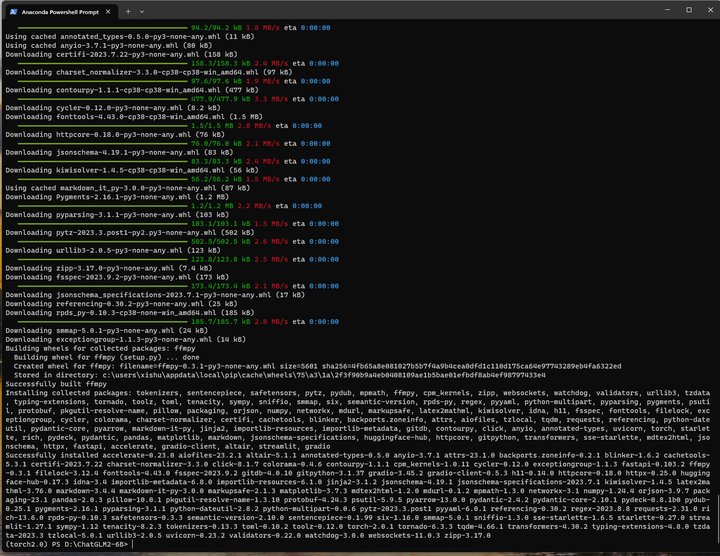Image resolution: width=720 pixels, height=556 pixels.
Task: Click the 'Stored in directory' path line
Action: [x=280, y=375]
